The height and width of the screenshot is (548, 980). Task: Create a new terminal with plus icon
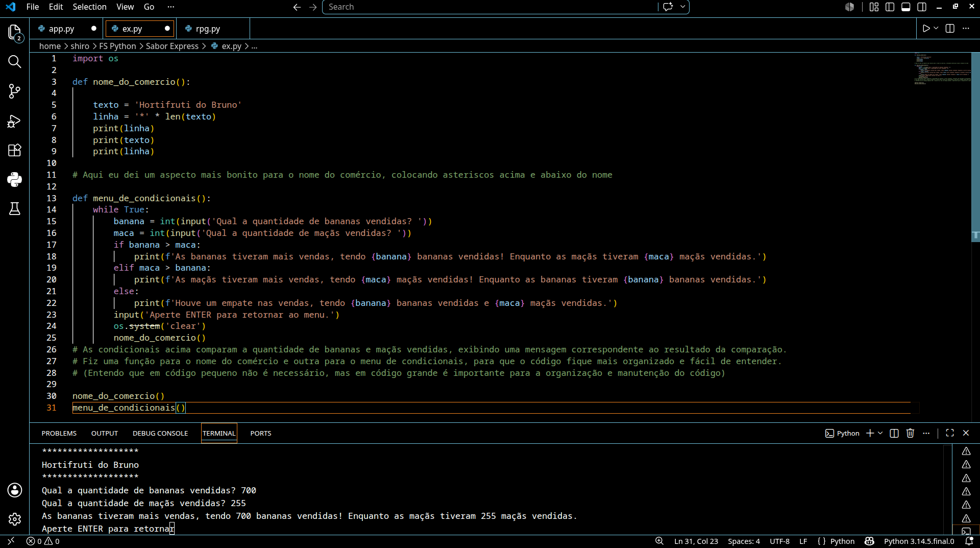point(870,433)
